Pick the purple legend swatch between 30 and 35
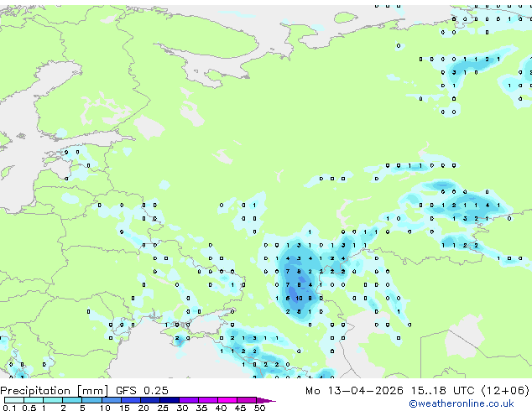 (189, 400)
